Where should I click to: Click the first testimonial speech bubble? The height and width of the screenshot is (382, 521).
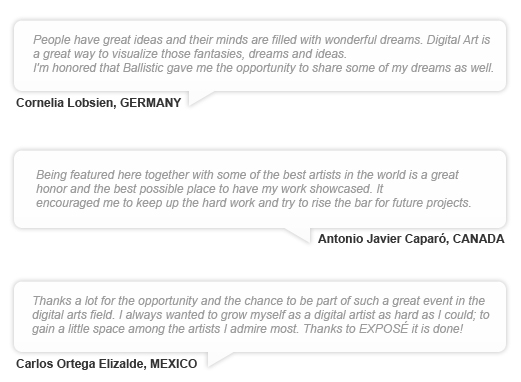(260, 56)
